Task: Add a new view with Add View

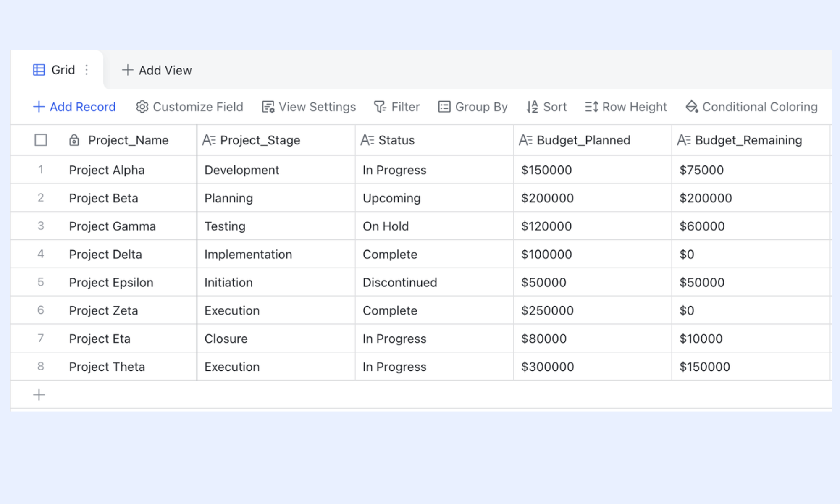Action: [x=157, y=70]
